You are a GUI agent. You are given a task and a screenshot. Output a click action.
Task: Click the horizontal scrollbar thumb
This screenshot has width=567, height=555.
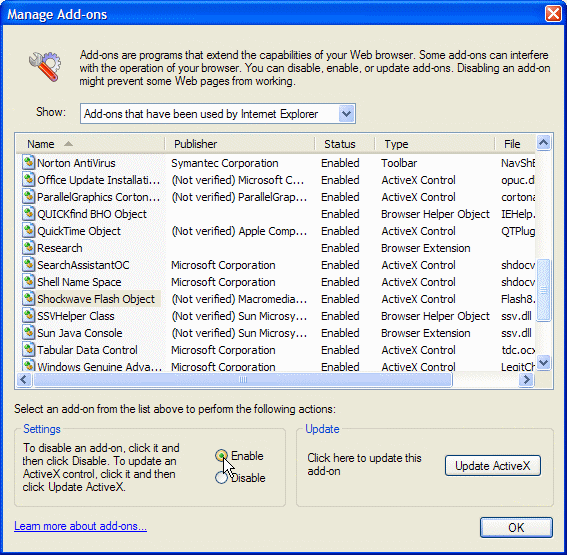(x=243, y=380)
